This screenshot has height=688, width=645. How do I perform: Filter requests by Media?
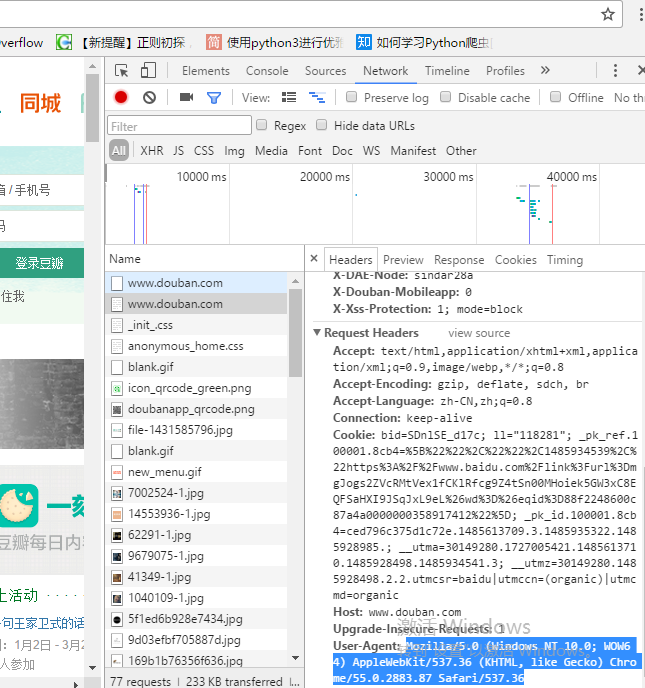(x=271, y=150)
